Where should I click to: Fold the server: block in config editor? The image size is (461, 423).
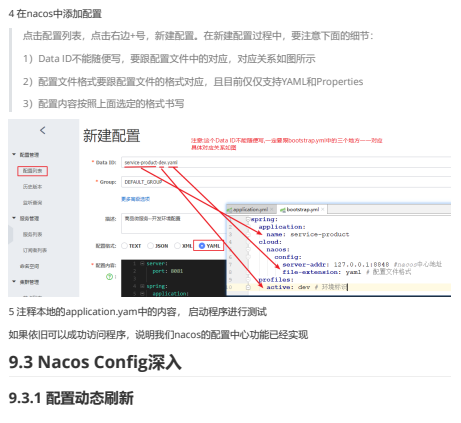[x=142, y=264]
